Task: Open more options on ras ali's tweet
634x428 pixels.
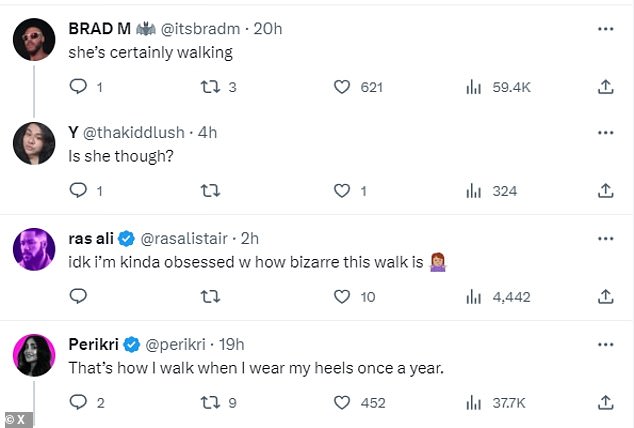Action: pyautogui.click(x=605, y=239)
